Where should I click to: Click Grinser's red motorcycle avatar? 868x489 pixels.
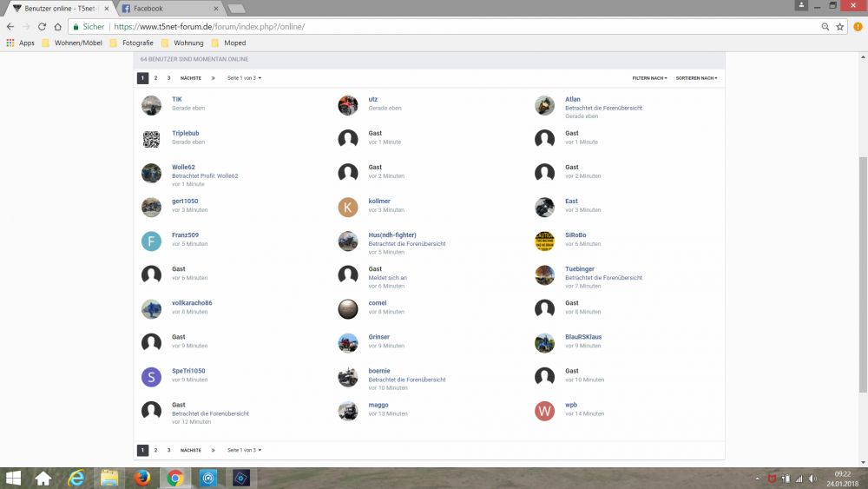pyautogui.click(x=348, y=343)
